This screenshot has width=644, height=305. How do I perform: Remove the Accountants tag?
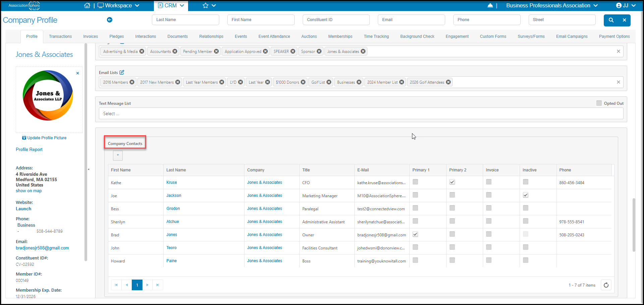click(x=175, y=51)
